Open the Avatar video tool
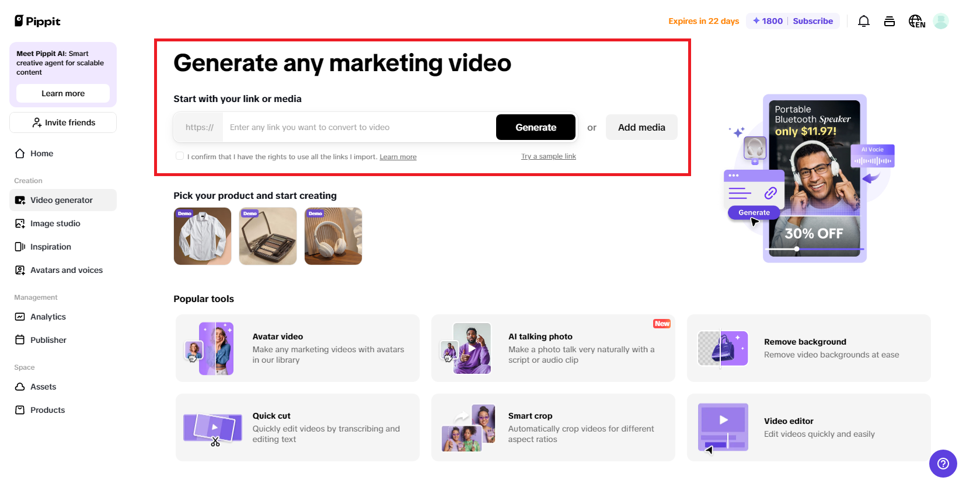Screen dimensions: 980x498 pos(297,348)
